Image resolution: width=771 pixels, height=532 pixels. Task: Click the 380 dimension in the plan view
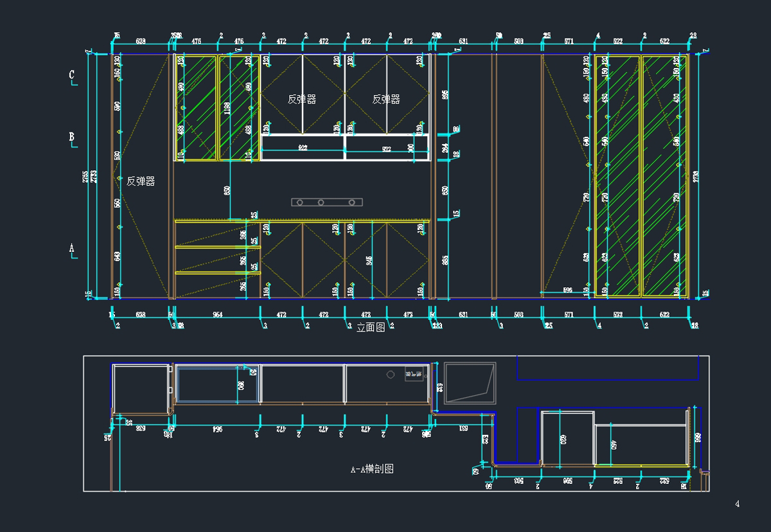click(240, 386)
